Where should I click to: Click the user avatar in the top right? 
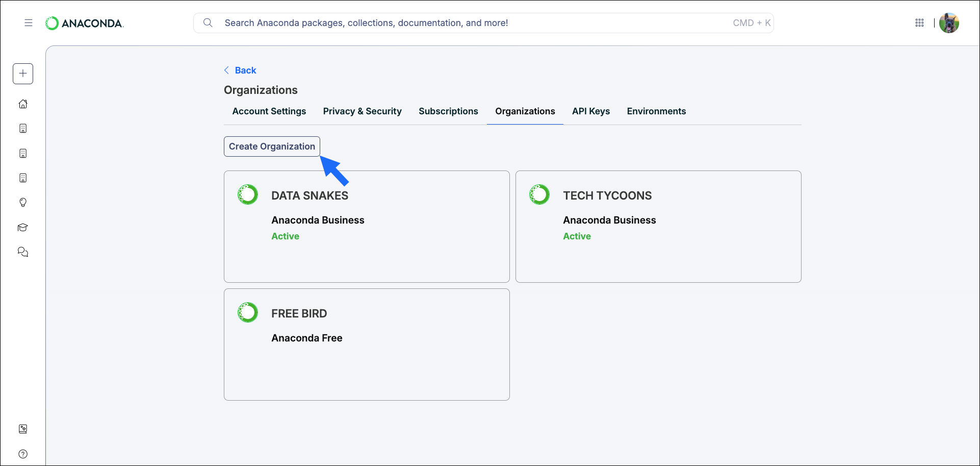coord(949,23)
